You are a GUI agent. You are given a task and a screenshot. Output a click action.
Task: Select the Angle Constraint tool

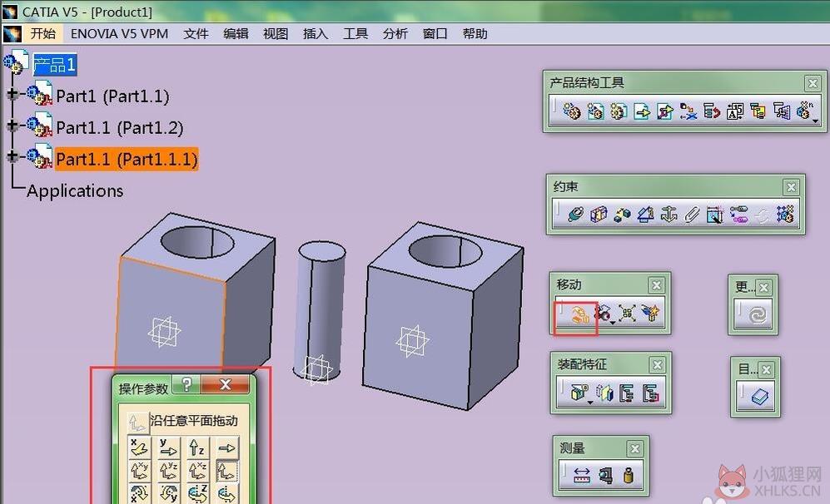pyautogui.click(x=645, y=215)
